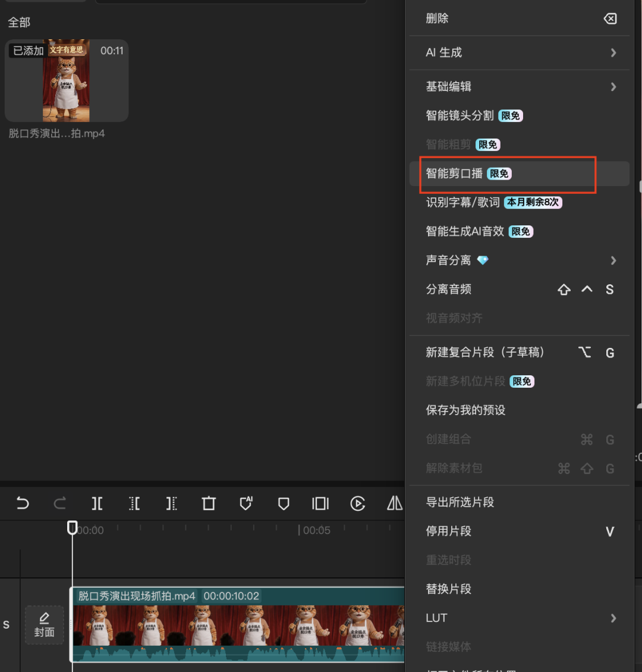Open the 全部 media filter tab

[x=19, y=22]
